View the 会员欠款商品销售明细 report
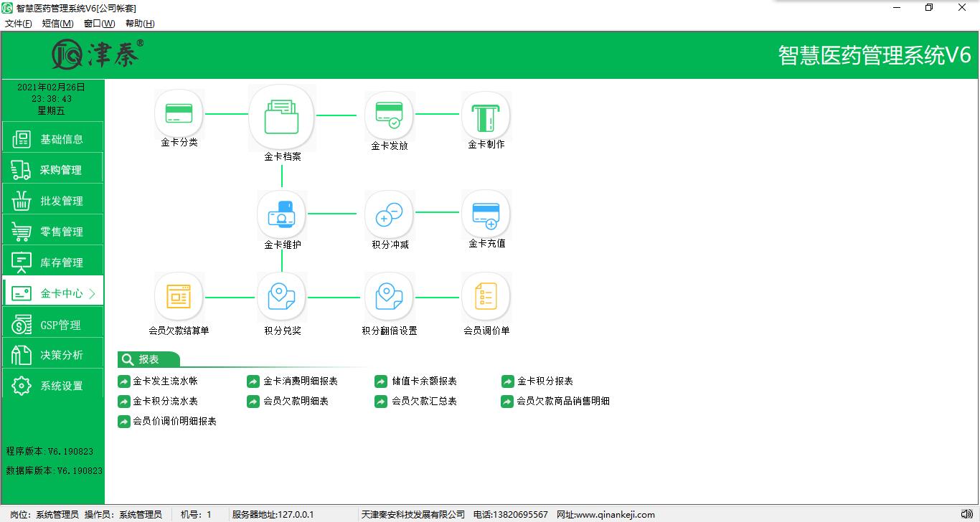 tap(562, 402)
